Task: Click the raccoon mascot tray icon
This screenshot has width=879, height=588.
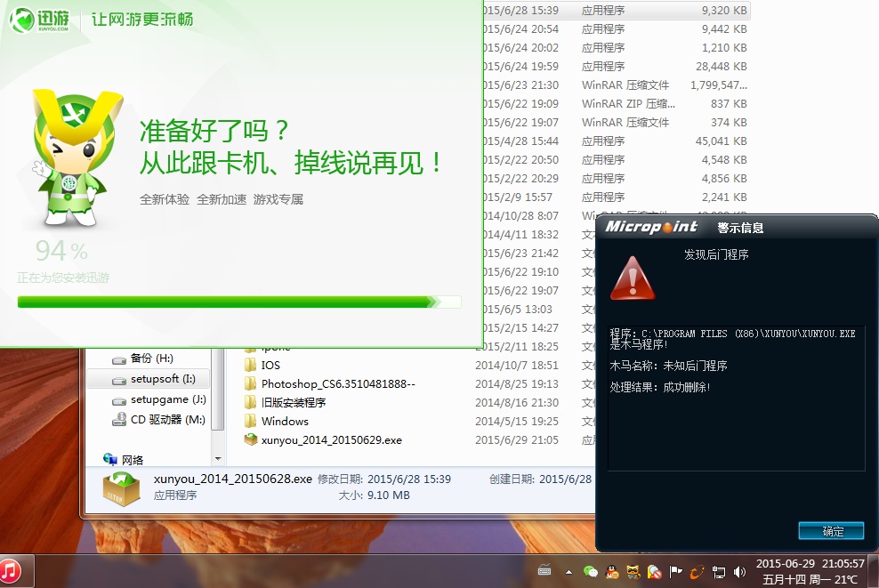Action: 633,572
